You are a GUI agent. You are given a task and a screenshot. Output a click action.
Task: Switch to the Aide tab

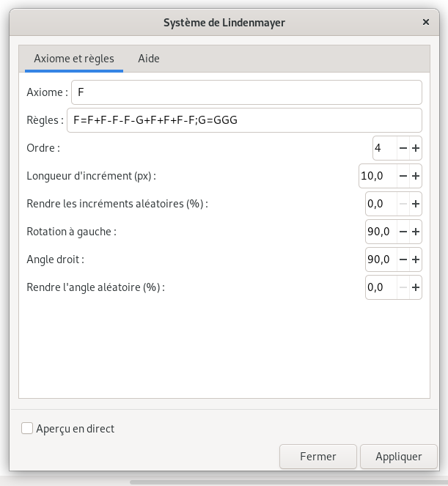[149, 59]
